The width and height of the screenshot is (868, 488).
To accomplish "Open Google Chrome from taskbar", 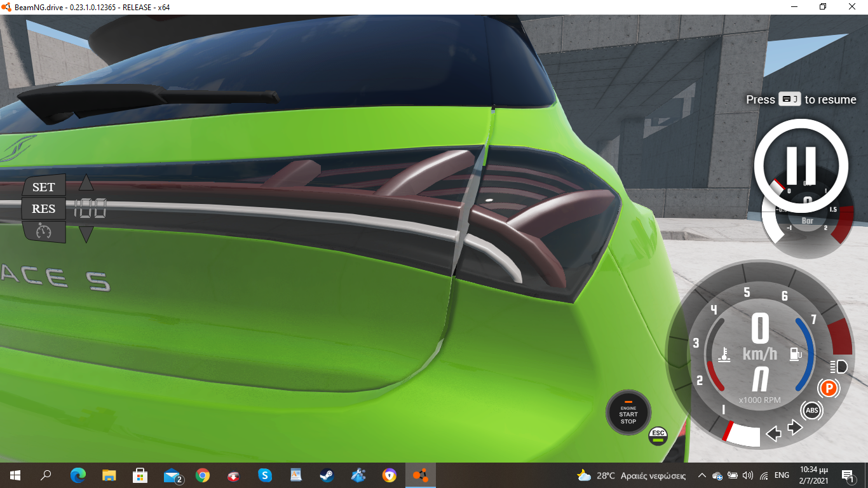I will [203, 475].
